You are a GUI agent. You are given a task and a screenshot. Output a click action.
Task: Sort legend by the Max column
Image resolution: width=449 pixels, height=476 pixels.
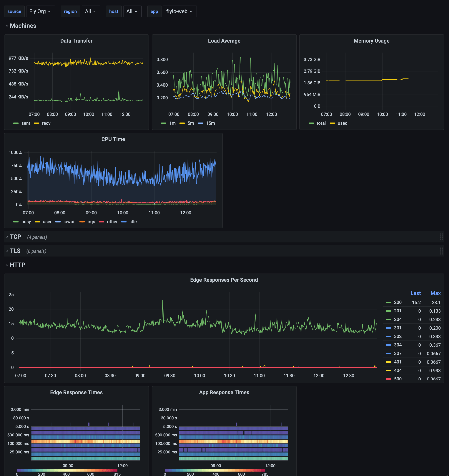435,293
